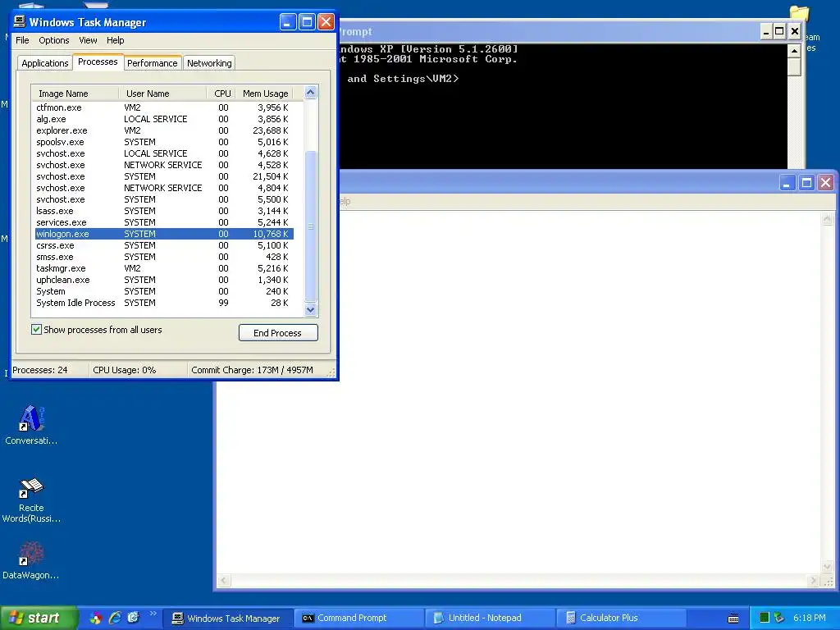Click process list scroll down arrow
The image size is (840, 630).
[x=311, y=309]
